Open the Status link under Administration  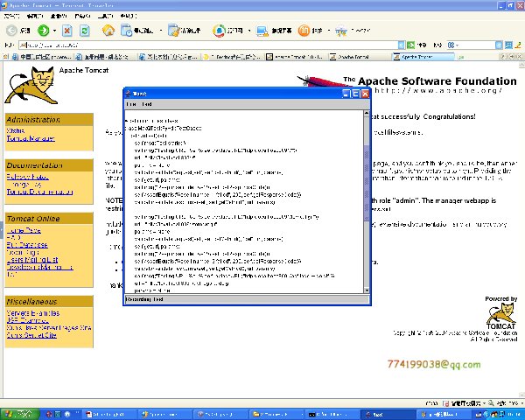16,130
